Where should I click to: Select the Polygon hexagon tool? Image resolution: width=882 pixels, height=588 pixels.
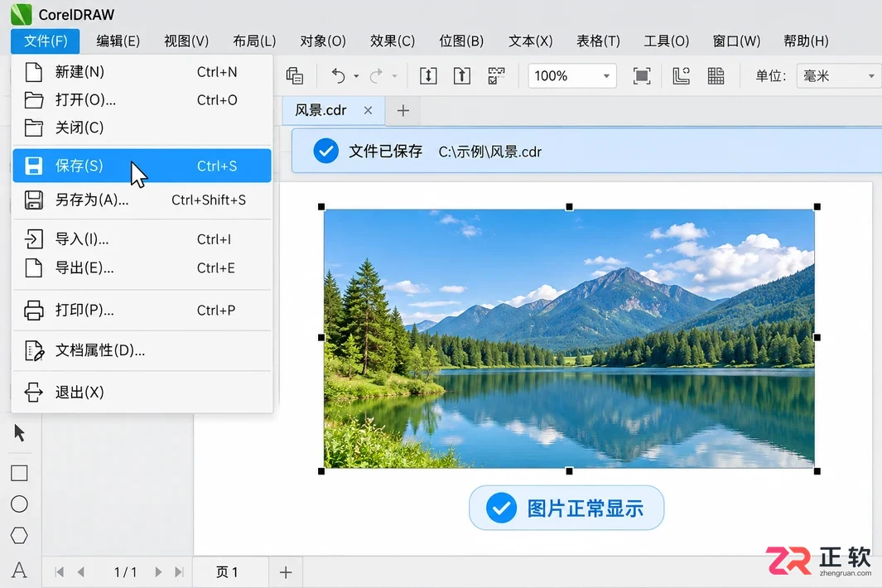tap(19, 536)
